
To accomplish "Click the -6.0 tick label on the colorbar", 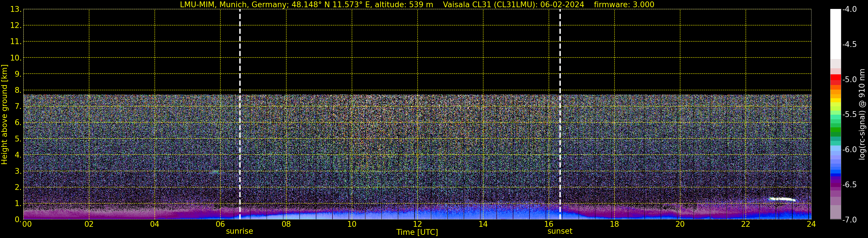I will 849,149.
